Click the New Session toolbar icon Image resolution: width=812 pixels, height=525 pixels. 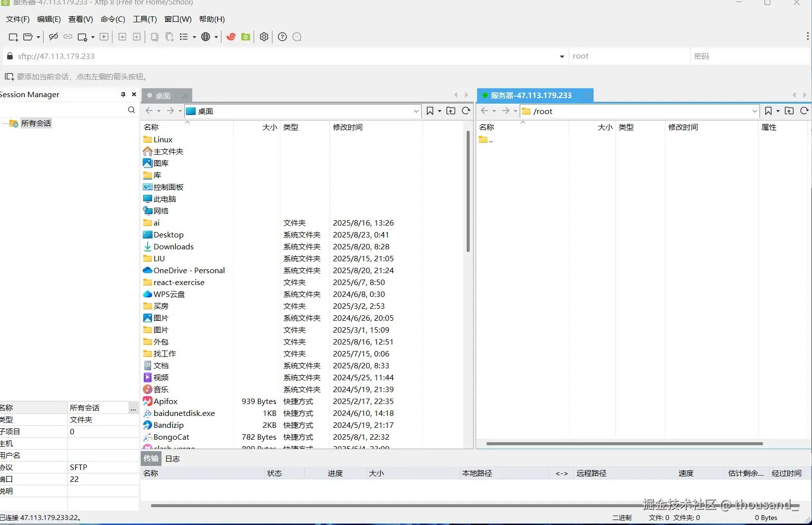click(13, 37)
